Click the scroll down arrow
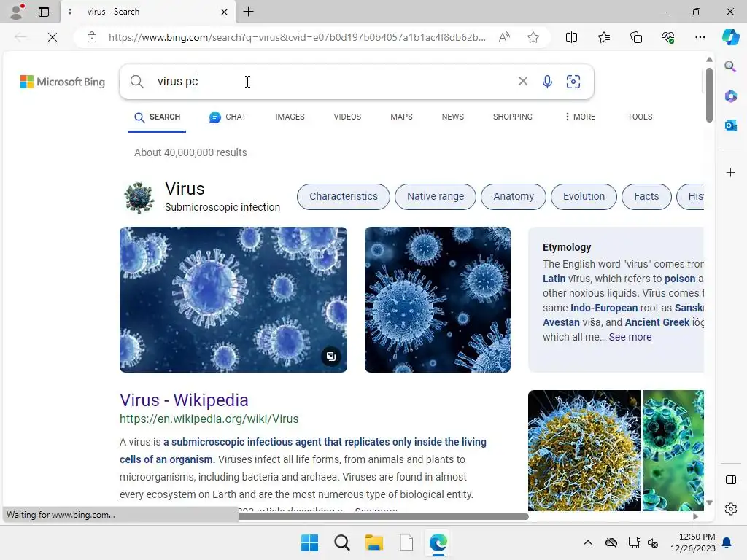747x560 pixels. [x=709, y=502]
